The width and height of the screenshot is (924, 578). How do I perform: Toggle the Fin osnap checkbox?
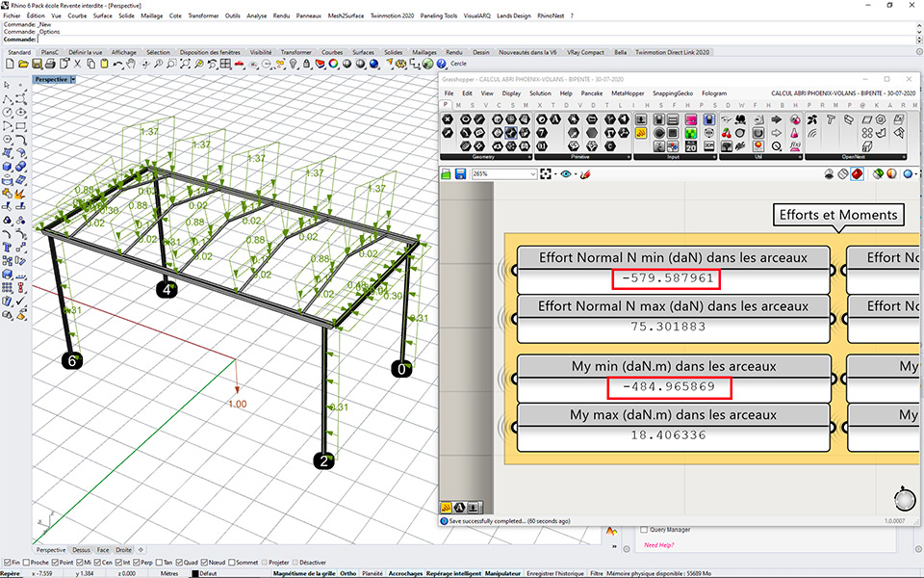[8, 563]
